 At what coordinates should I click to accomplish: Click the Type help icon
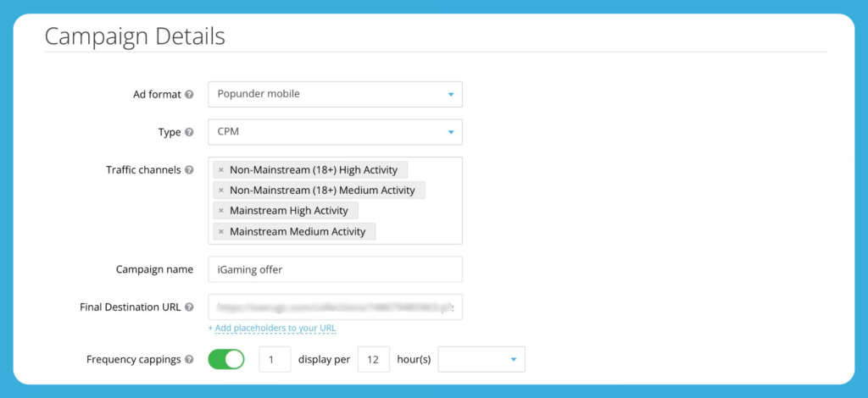(x=189, y=133)
